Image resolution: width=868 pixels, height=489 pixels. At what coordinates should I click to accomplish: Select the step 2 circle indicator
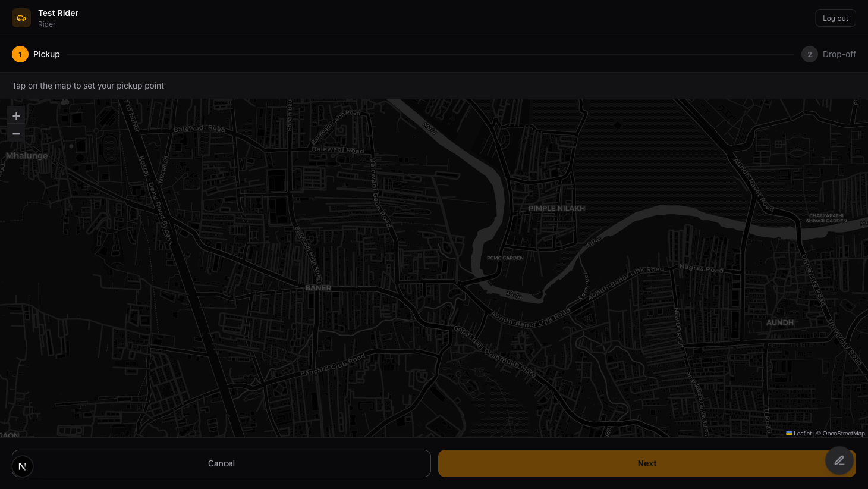pos(809,54)
